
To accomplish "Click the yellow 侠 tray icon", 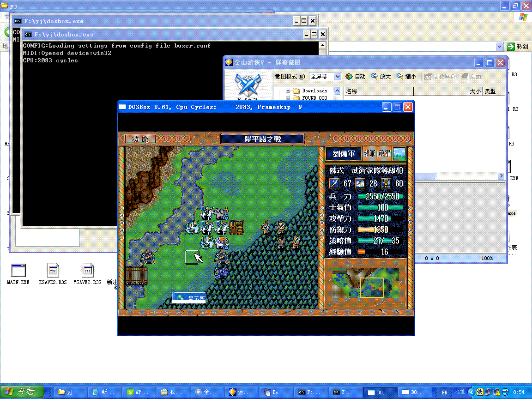I will [x=480, y=392].
